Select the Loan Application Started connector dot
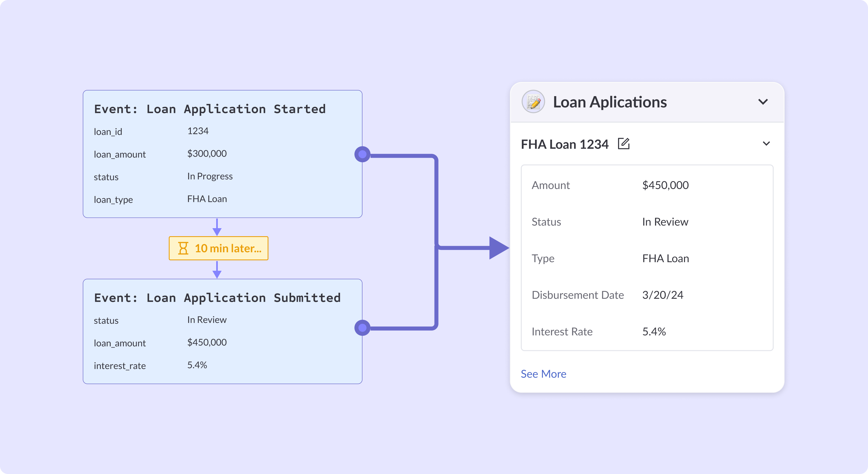This screenshot has width=868, height=474. point(362,154)
